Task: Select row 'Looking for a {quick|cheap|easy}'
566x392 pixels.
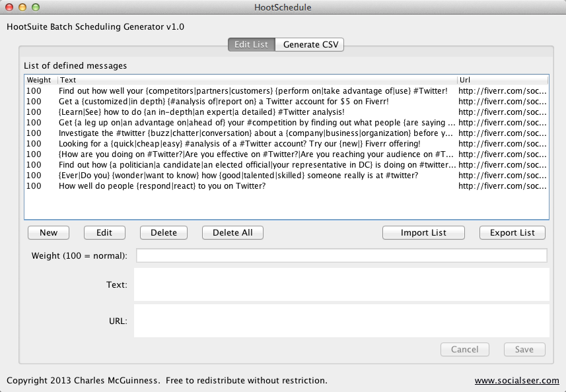Action: coord(286,144)
